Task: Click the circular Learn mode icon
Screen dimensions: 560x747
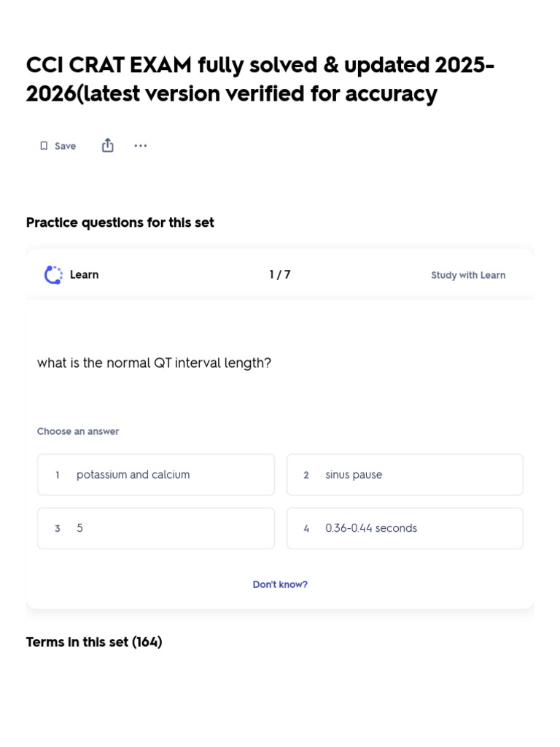Action: (x=53, y=275)
